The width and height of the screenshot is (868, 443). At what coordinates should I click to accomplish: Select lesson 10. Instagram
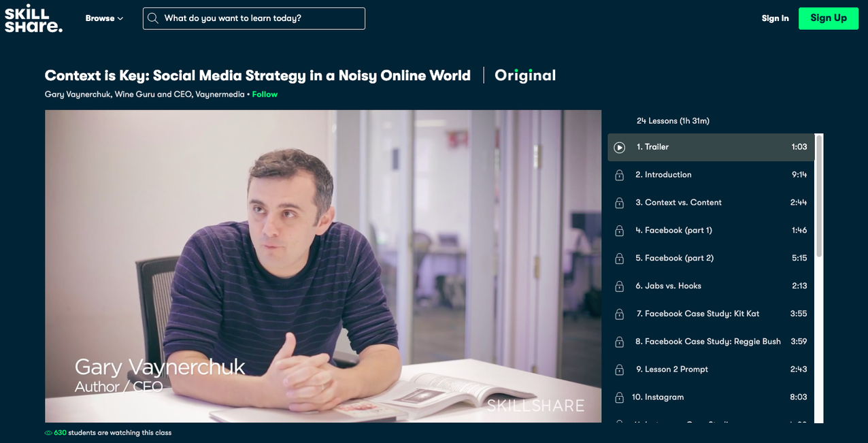click(711, 397)
